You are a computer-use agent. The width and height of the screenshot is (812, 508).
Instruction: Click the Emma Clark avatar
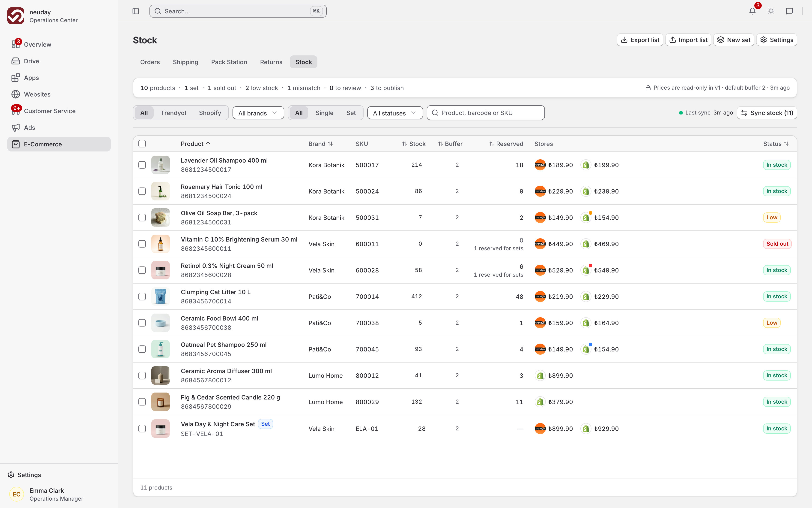point(16,494)
